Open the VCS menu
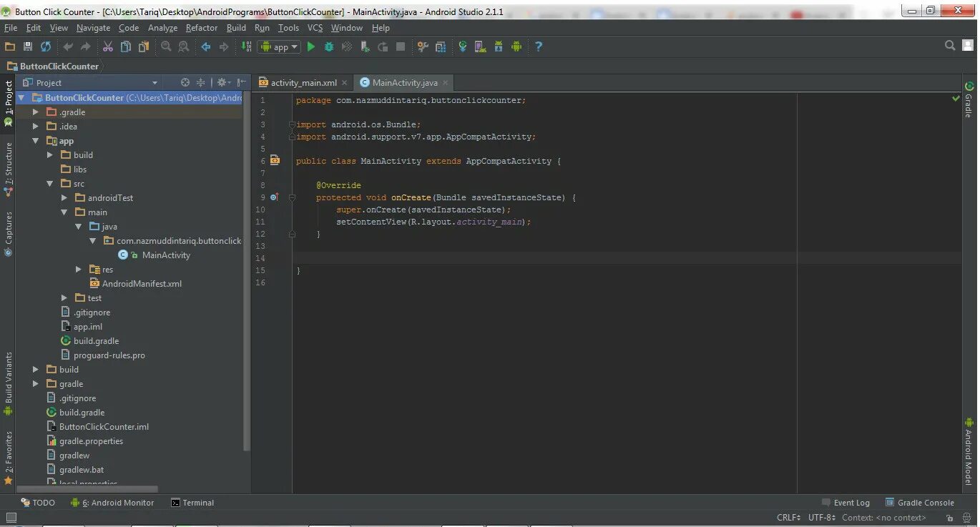The width and height of the screenshot is (980, 527). (x=315, y=28)
